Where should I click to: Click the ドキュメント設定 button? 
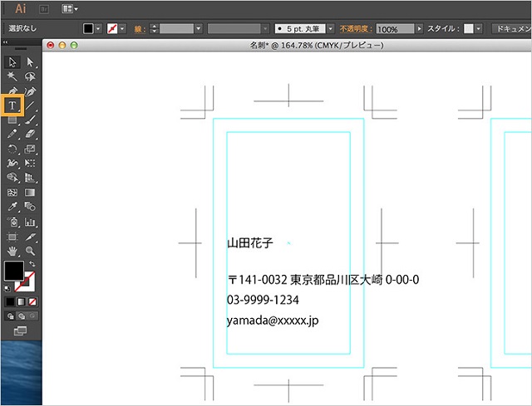click(x=510, y=28)
